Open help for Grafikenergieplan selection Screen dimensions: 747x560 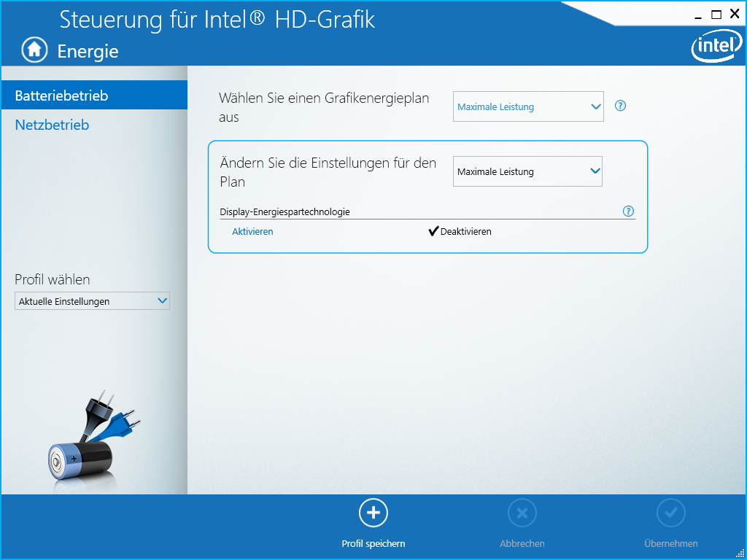pyautogui.click(x=620, y=106)
